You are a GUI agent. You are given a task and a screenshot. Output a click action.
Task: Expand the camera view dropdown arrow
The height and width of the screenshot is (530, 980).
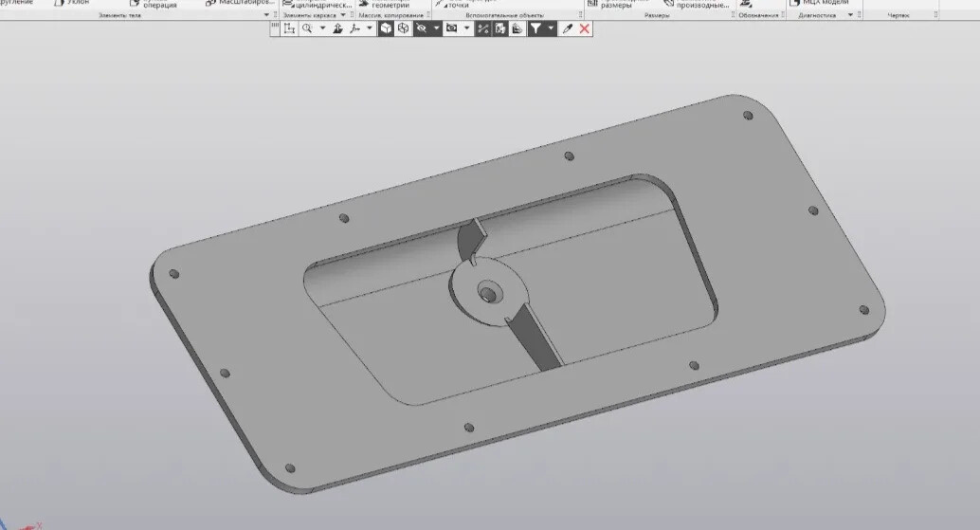click(467, 28)
